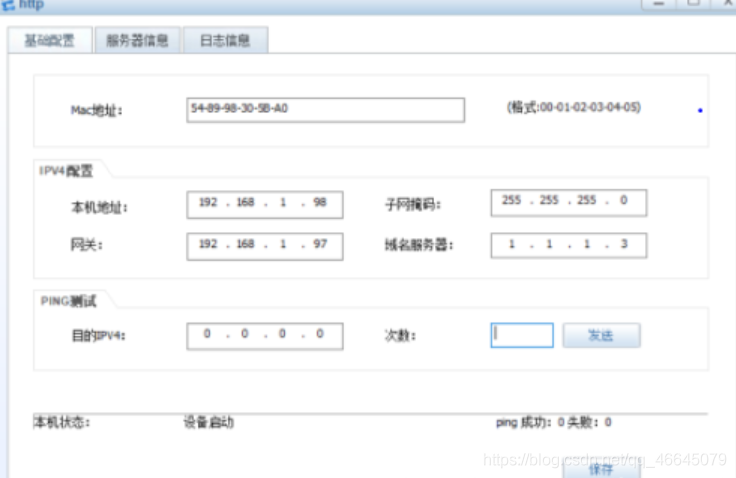Focus the 次数 count input box
The image size is (736, 478).
click(522, 335)
